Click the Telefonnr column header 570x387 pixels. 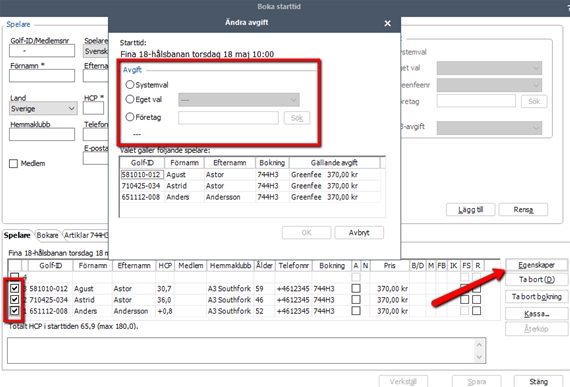[294, 266]
